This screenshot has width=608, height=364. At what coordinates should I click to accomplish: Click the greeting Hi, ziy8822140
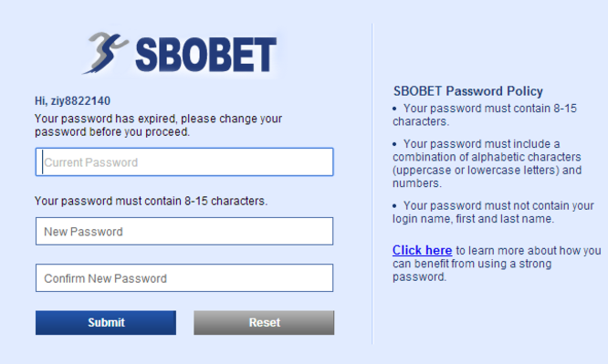72,101
